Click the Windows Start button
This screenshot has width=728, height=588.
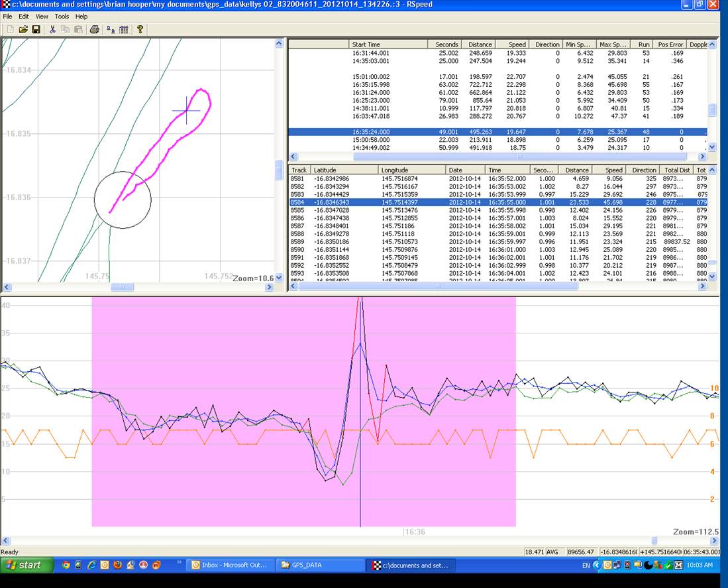pos(23,565)
